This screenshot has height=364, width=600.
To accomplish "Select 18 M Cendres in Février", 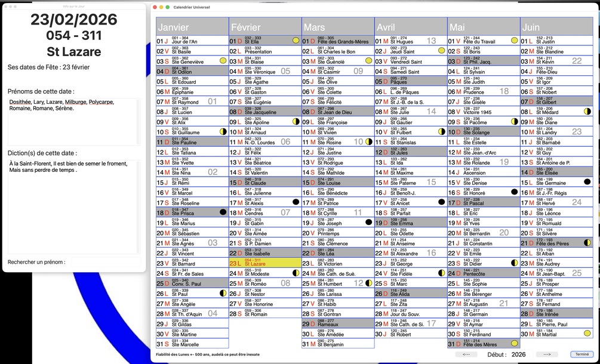I will (x=265, y=212).
